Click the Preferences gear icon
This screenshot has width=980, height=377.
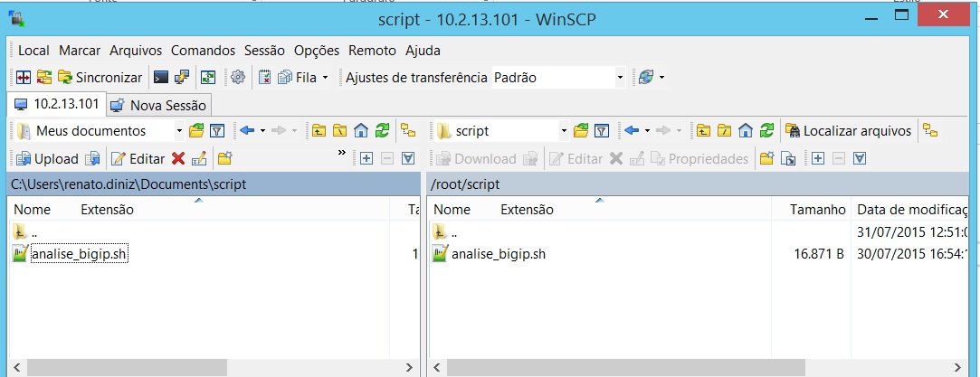point(238,78)
